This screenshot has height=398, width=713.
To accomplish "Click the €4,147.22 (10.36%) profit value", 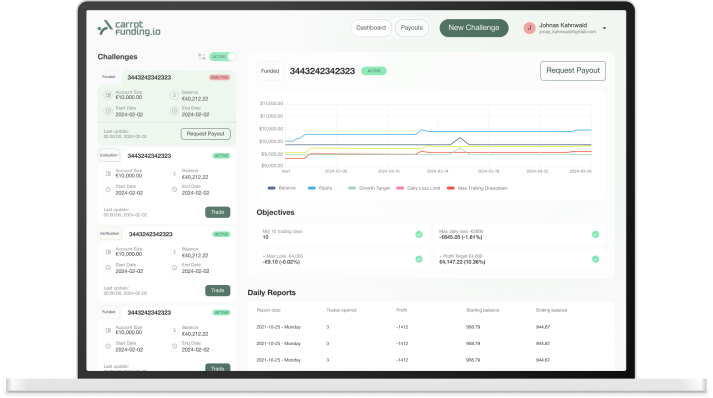I will [462, 262].
